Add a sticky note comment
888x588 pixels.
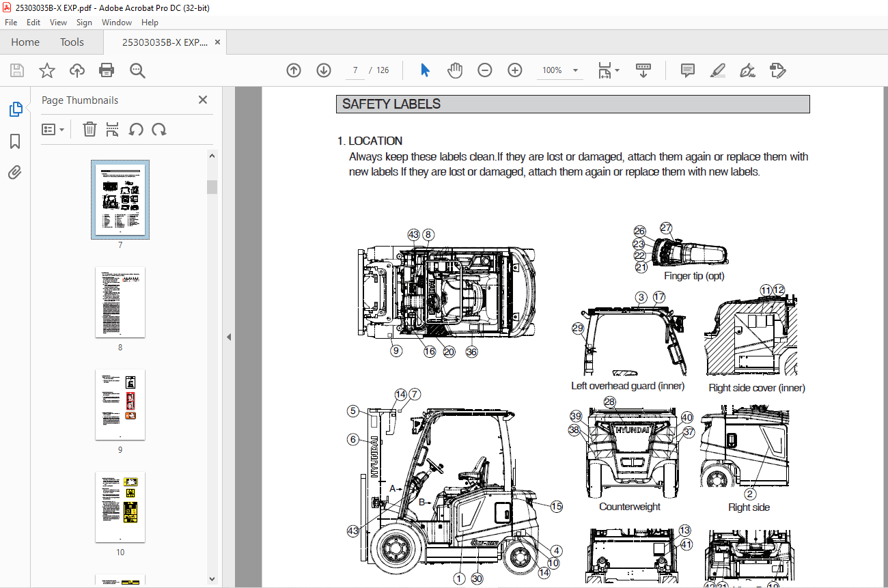point(688,70)
